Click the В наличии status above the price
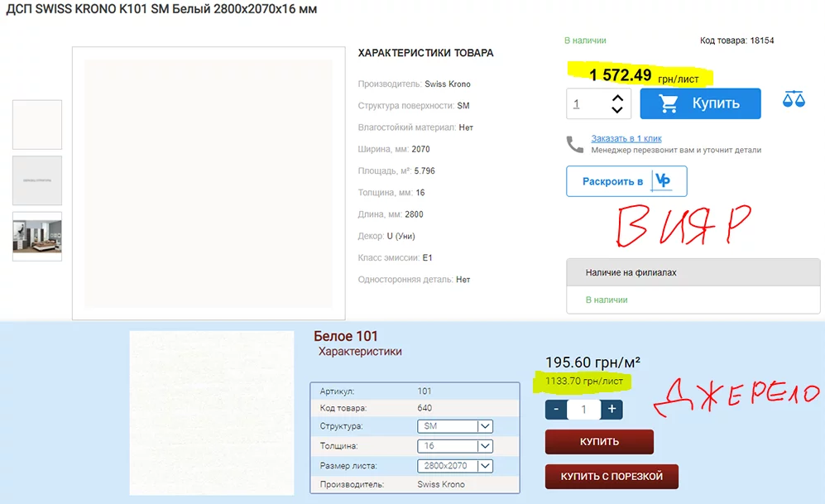Screen dimensions: 825x504 585,41
